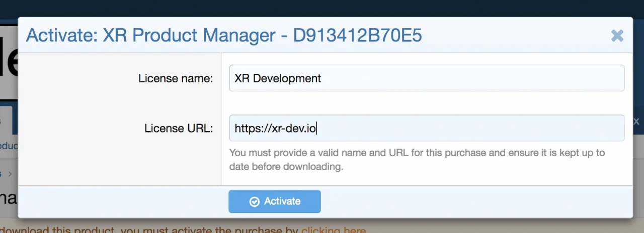Close the Activate dialog with the X

tap(617, 36)
